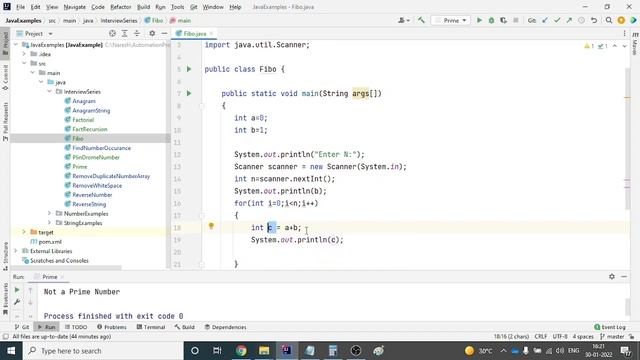Expand the .idea folder
The height and width of the screenshot is (360, 640).
coord(24,54)
